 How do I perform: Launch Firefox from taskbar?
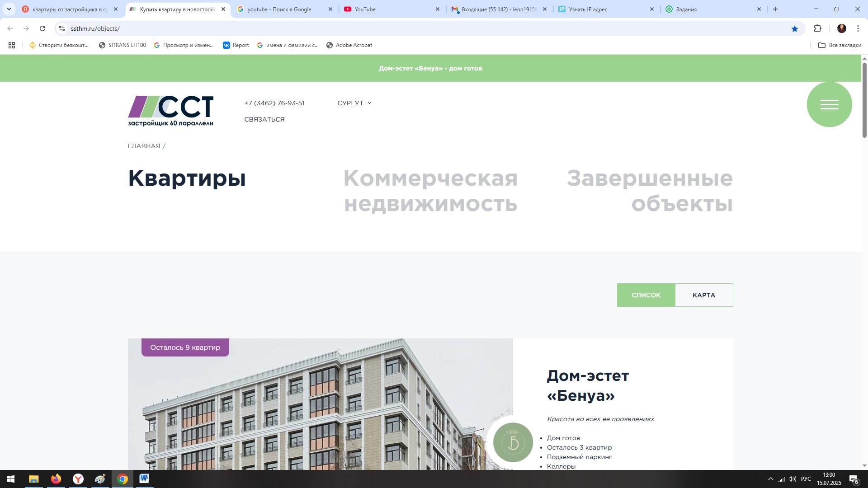56,479
